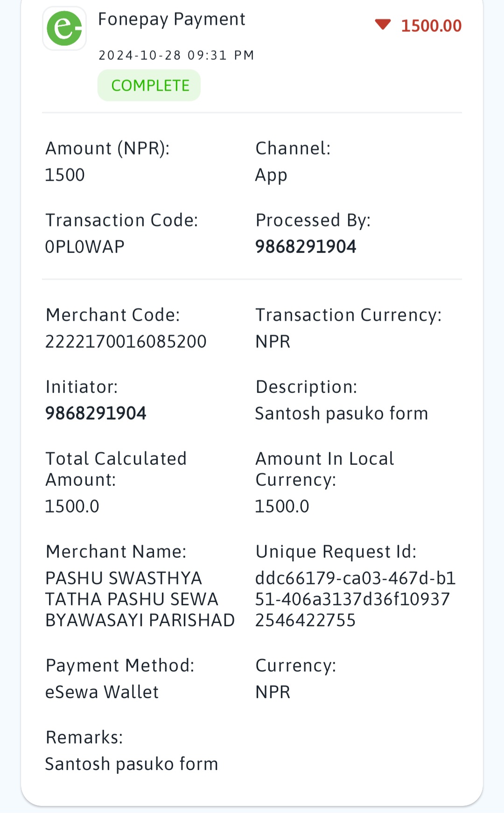Tap the red debit arrow icon

[383, 25]
